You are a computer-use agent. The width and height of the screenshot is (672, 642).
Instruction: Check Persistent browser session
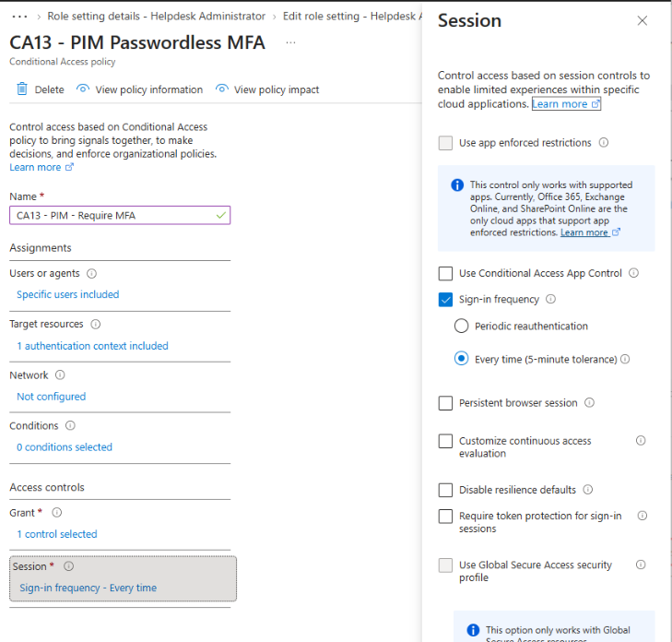(446, 403)
